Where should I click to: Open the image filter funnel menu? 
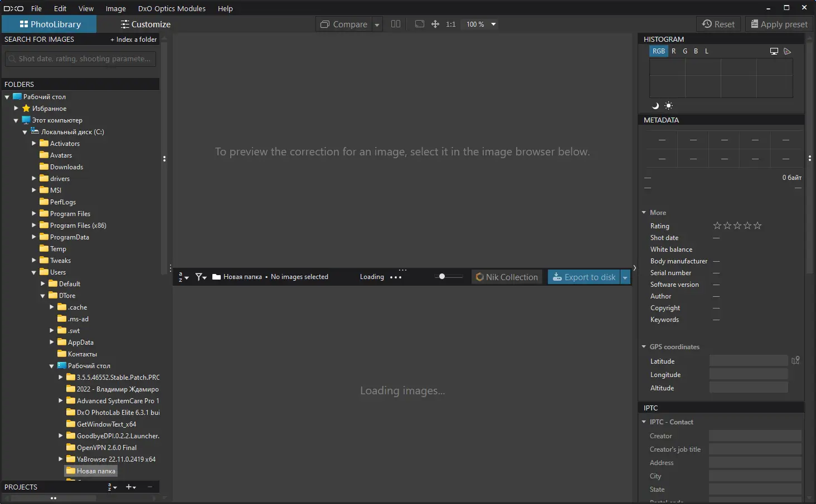pyautogui.click(x=201, y=277)
